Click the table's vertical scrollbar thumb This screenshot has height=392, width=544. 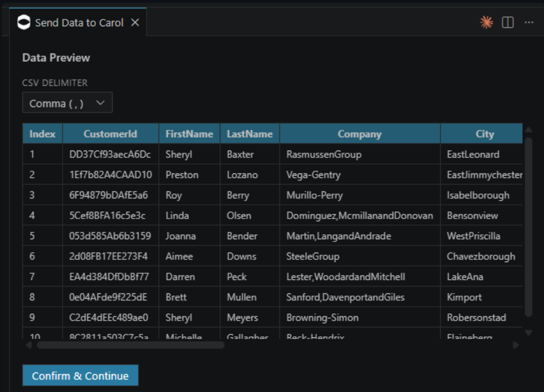pyautogui.click(x=529, y=227)
